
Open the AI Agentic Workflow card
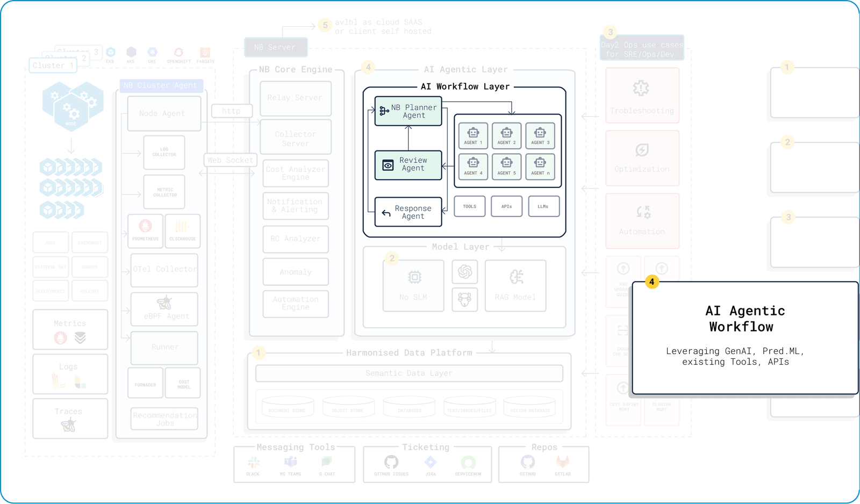[745, 338]
